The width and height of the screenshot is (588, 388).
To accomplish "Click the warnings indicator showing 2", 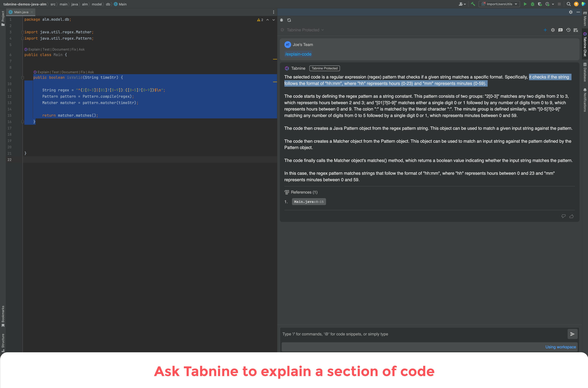I will point(260,20).
